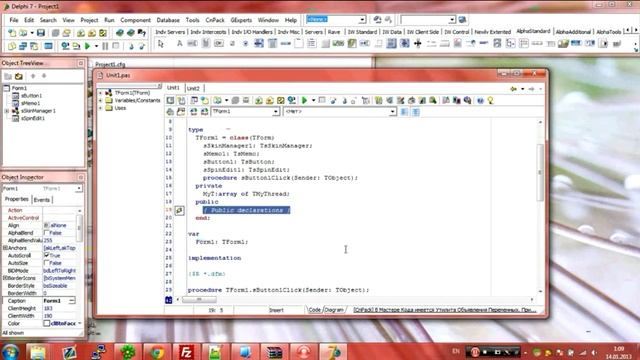This screenshot has width=640, height=360.
Task: Open the Color property dropdown arrow
Action: click(80, 323)
